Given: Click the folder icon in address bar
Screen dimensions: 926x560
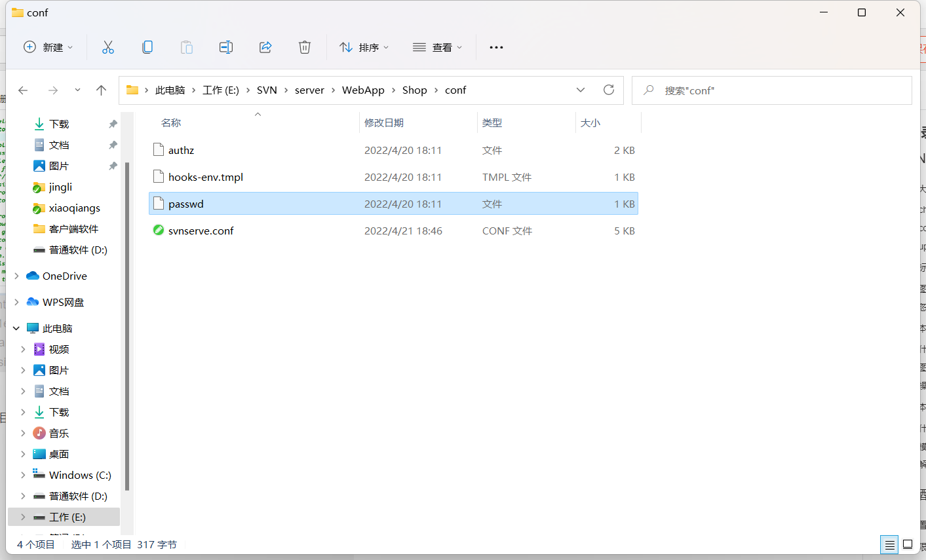Looking at the screenshot, I should click(132, 90).
